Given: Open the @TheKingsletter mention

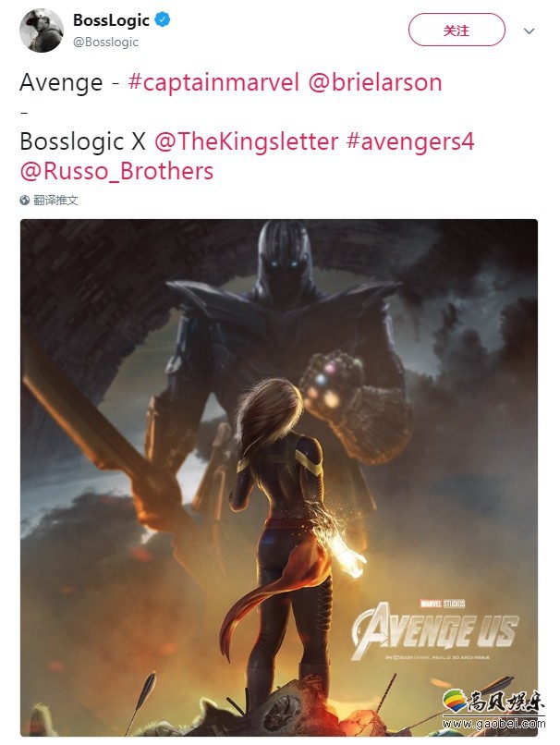Looking at the screenshot, I should [246, 141].
